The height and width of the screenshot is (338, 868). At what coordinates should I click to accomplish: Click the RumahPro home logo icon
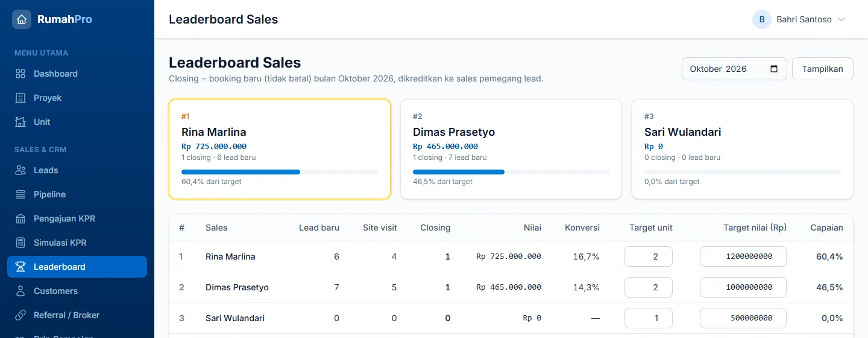(x=22, y=19)
